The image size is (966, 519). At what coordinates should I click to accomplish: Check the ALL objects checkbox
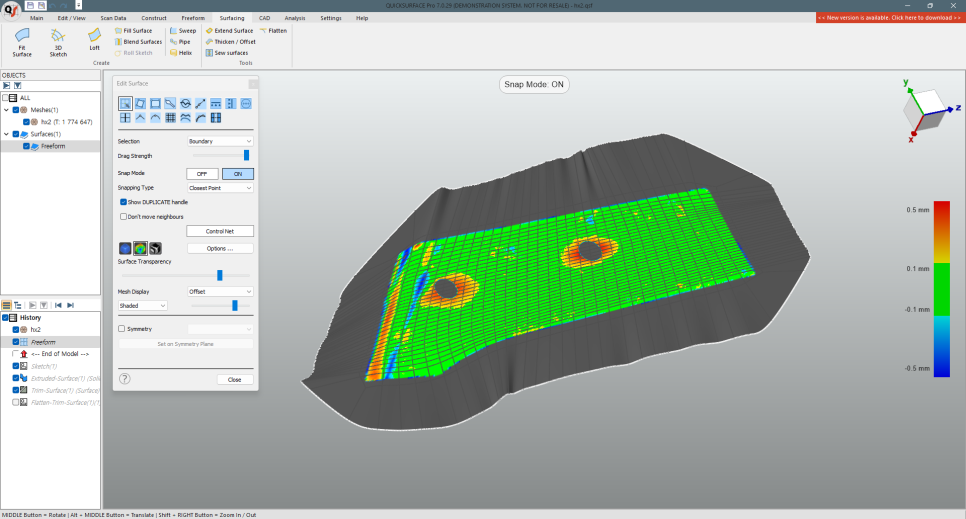click(6, 97)
